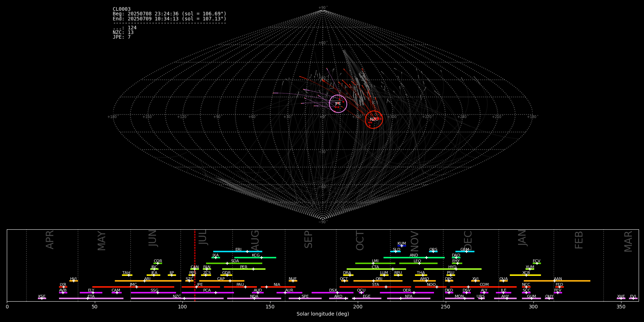Click the SDA shower label
This screenshot has height=322, width=644.
(x=235, y=261)
